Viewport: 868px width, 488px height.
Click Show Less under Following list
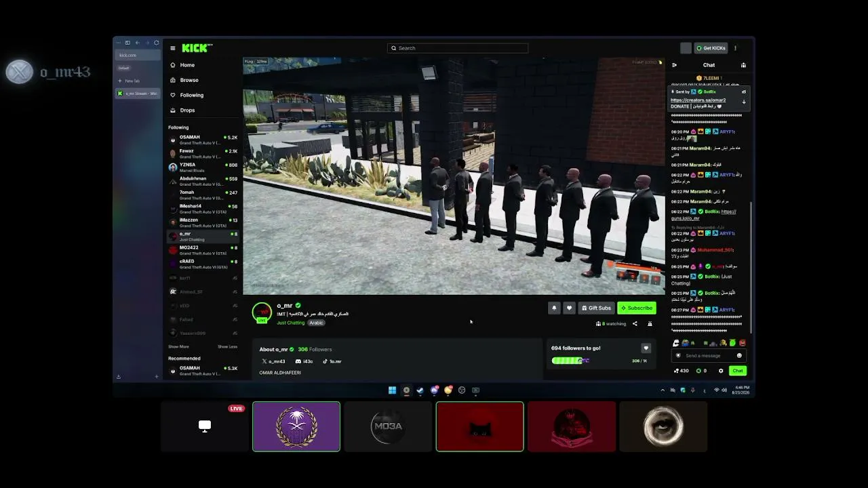(x=228, y=346)
